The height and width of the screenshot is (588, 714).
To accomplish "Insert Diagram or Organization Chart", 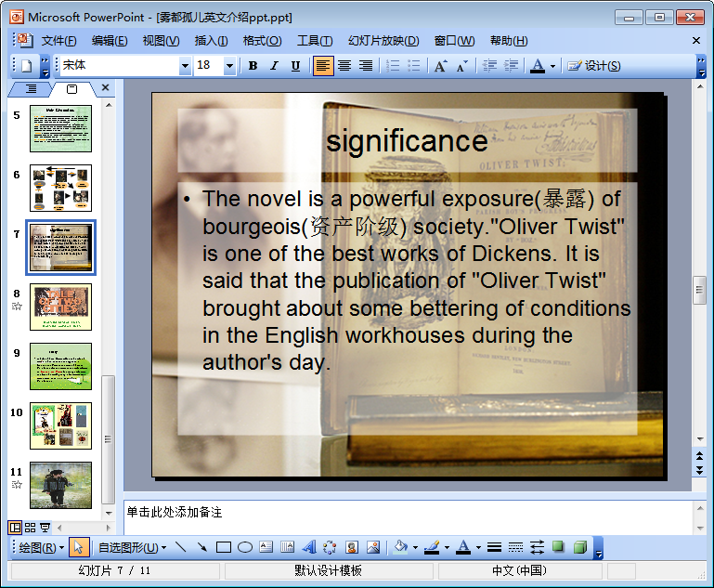I will click(x=330, y=547).
